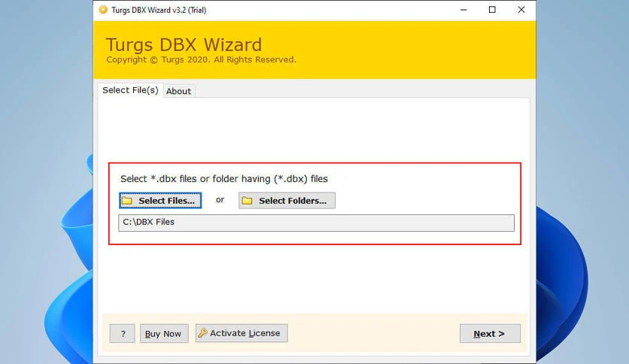Click the 'Turgs DBX Wizard' banner heading

184,44
